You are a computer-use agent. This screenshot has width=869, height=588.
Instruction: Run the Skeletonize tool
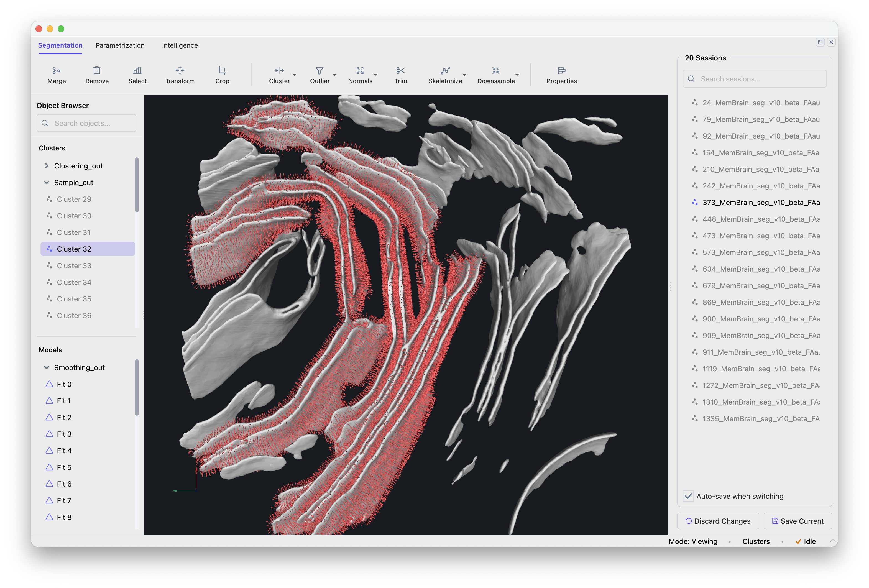tap(445, 71)
